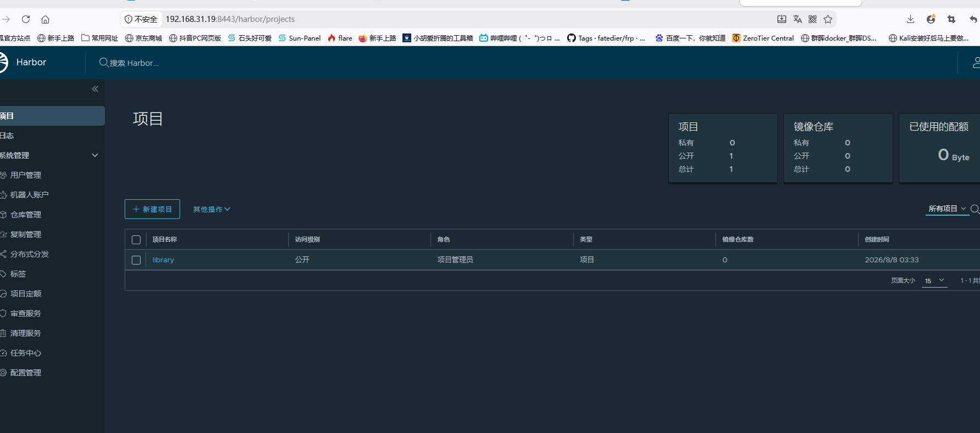Change page size dropdown showing 15
The image size is (980, 433).
[934, 280]
